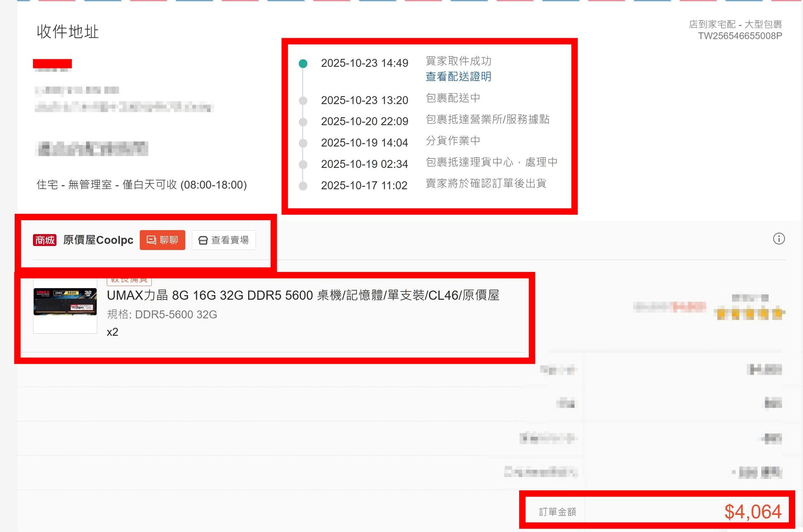This screenshot has height=532, width=803.
Task: Click grey dot next to 分貨作業中
Action: [303, 143]
